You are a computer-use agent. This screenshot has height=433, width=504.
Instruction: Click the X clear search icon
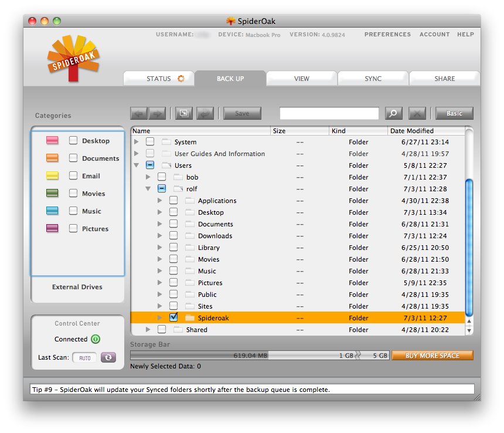click(417, 113)
